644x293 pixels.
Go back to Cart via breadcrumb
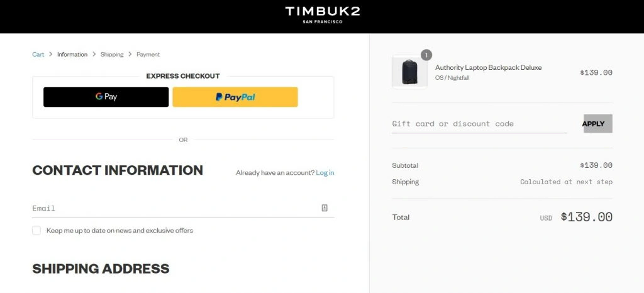[x=38, y=55]
